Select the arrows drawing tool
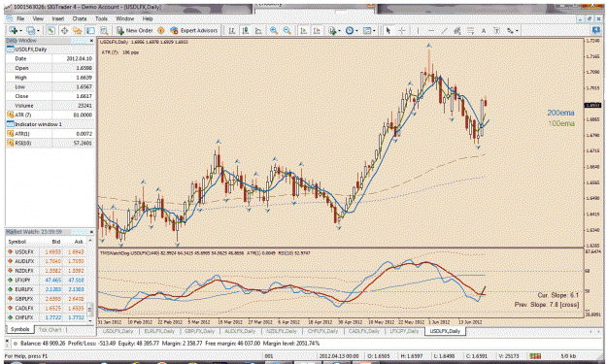 [510, 30]
